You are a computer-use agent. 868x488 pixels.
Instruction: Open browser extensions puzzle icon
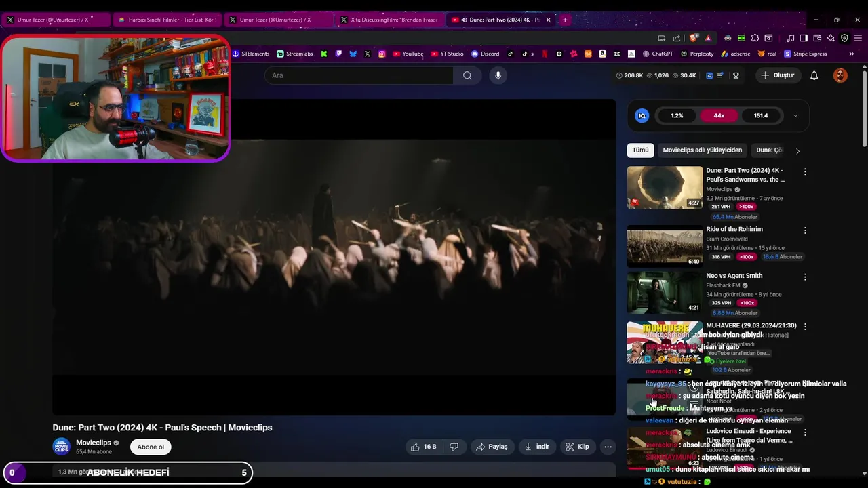(755, 38)
